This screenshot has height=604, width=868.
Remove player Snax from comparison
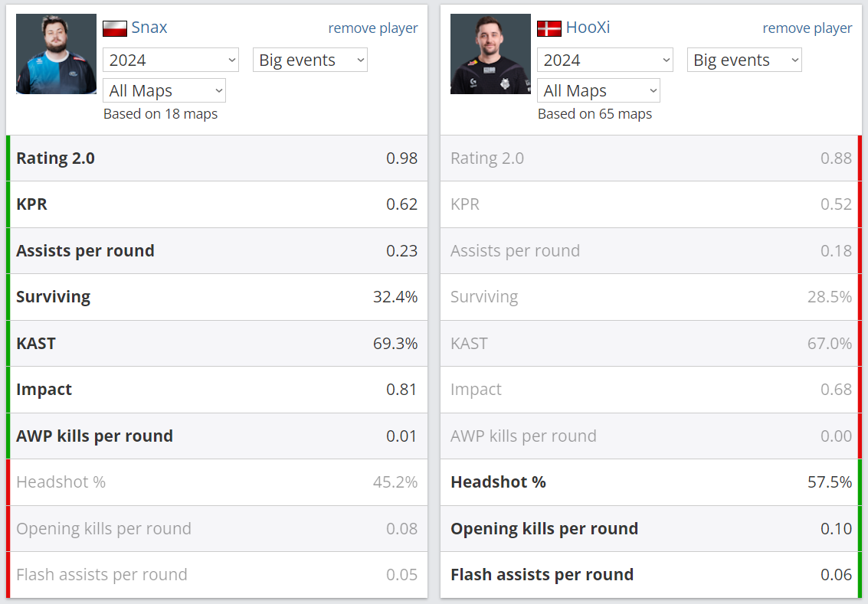tap(373, 28)
